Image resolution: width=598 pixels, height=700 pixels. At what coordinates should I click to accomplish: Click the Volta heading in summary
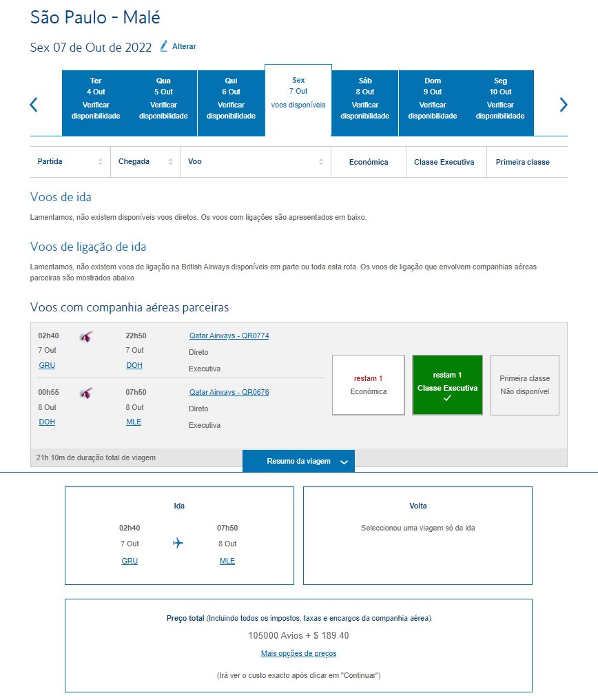click(x=418, y=506)
